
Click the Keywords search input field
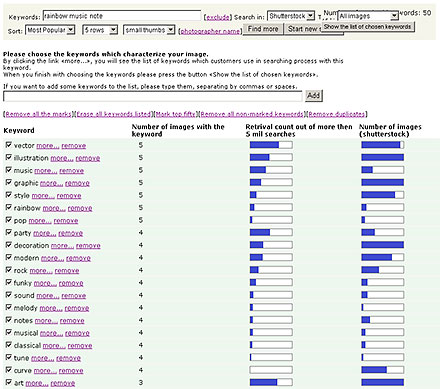tap(122, 16)
